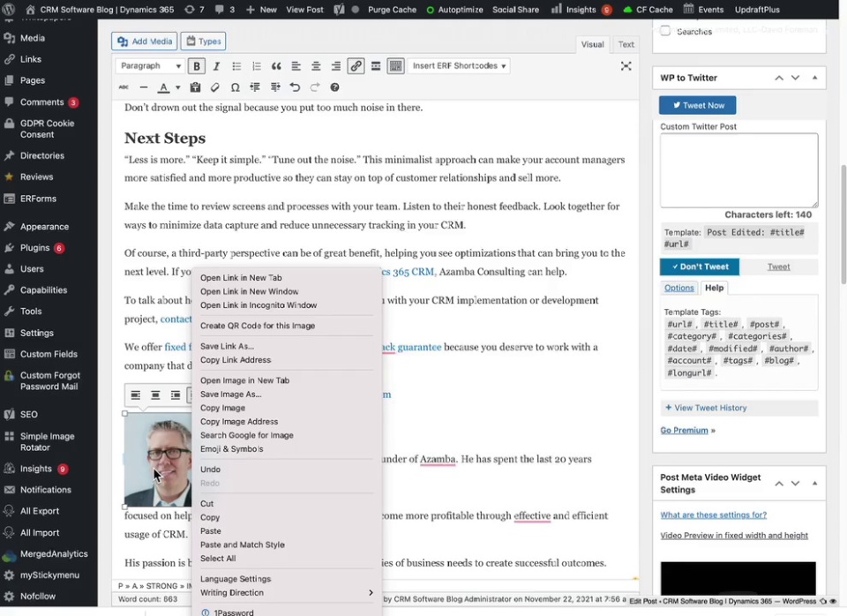Follow the Go Premium link

pos(684,431)
